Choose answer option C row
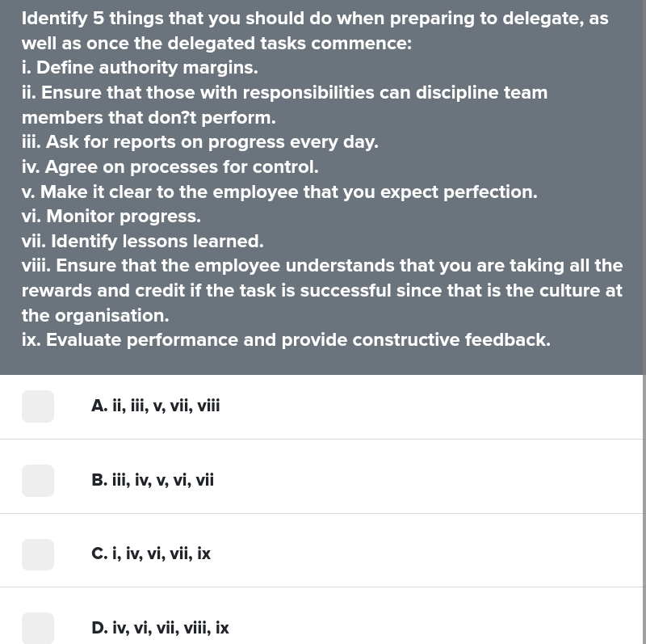646x644 pixels. tap(323, 554)
